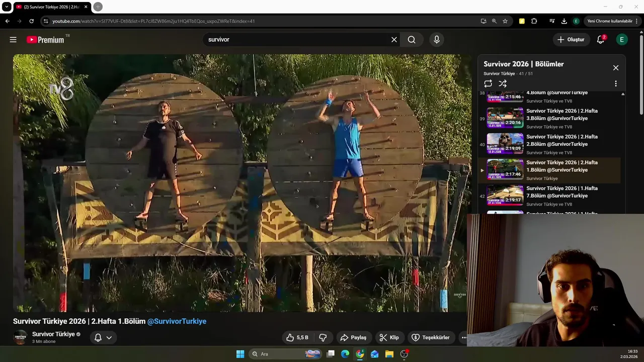The image size is (644, 362).
Task: Clear the search text with X
Action: coord(394,40)
